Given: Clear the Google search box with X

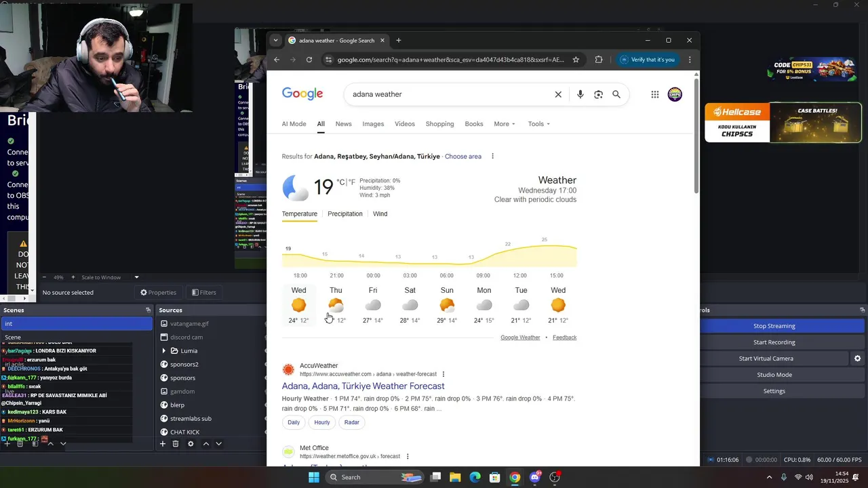Looking at the screenshot, I should click(x=558, y=94).
